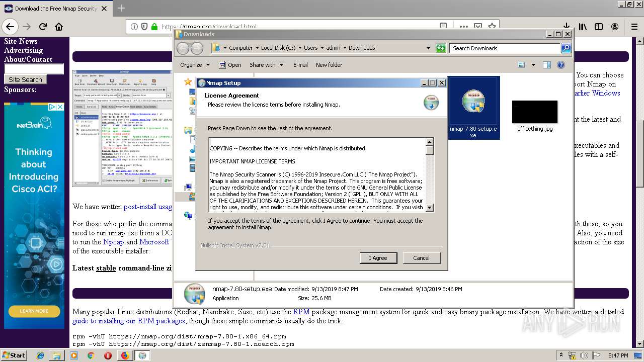Open the Npcap link
Image resolution: width=644 pixels, height=362 pixels.
(113, 242)
